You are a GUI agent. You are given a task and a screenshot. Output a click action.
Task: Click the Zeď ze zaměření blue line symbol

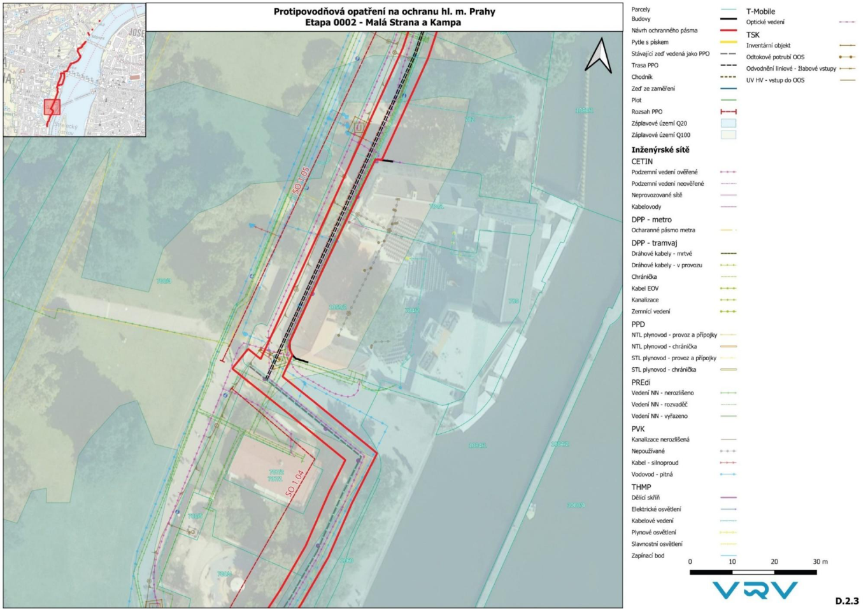(x=728, y=89)
